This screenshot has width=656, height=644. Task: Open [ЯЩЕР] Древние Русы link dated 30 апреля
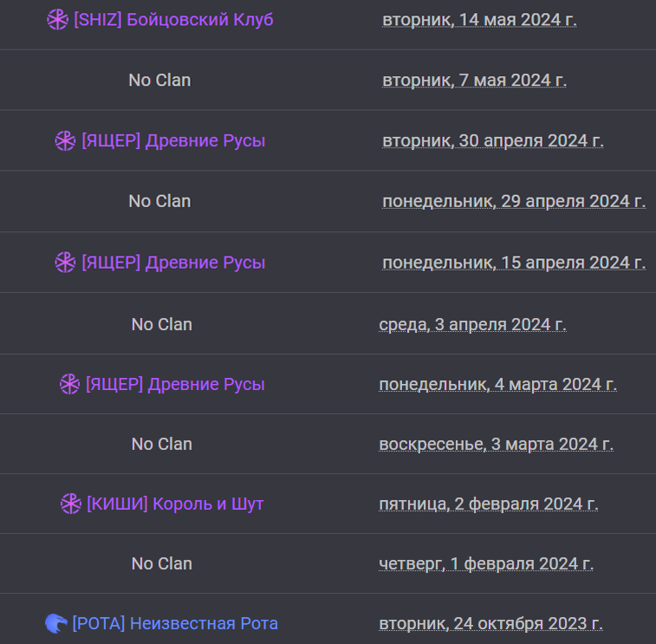pos(173,140)
